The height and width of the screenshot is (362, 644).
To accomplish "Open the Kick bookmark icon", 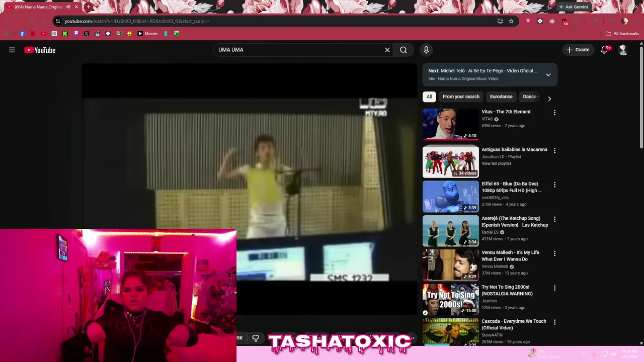I will pos(65,34).
